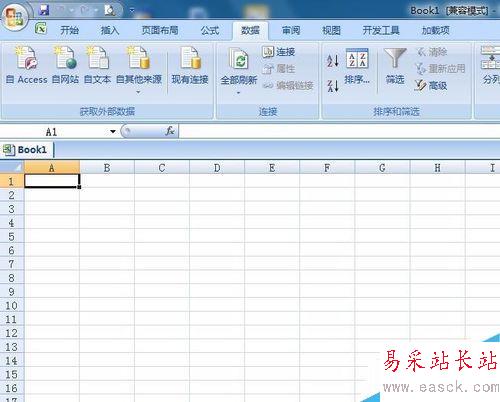Select column B header
Screen dimensions: 500x402
point(107,167)
